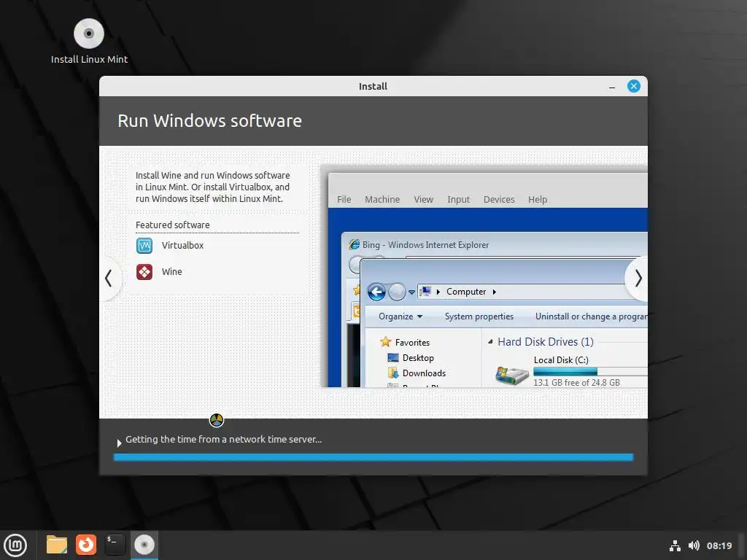
Task: Click the blue installation progress bar
Action: click(373, 458)
